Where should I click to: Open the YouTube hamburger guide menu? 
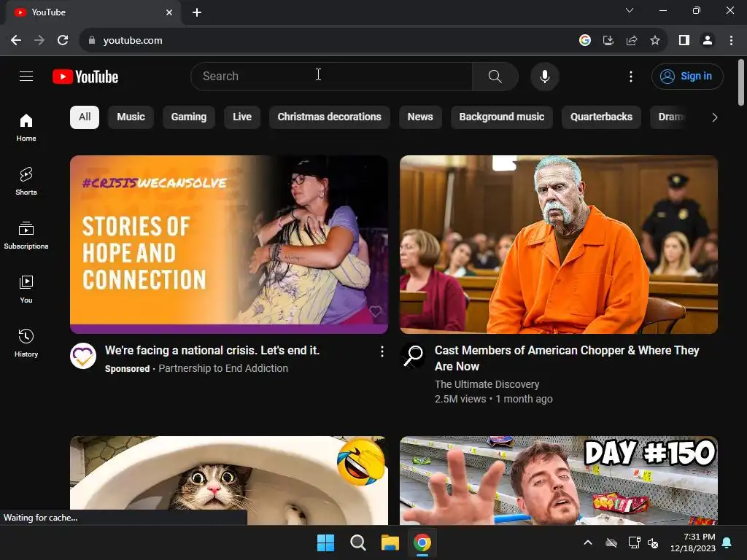(26, 76)
